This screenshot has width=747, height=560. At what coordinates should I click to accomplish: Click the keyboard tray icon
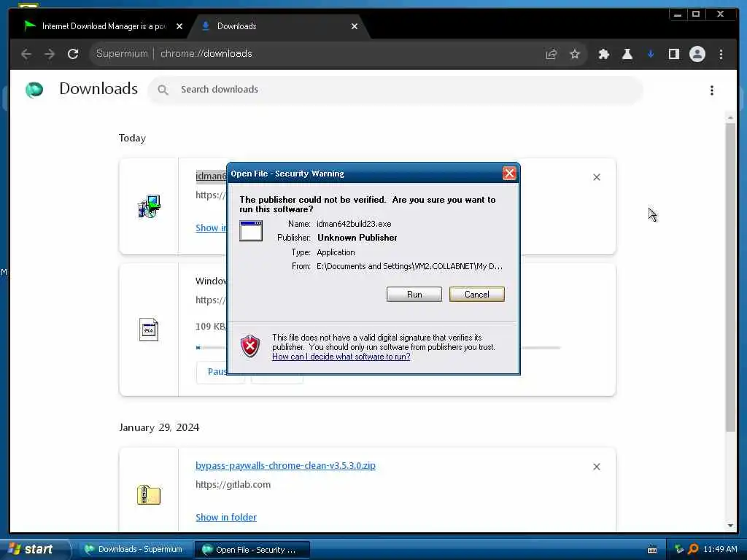click(x=652, y=550)
